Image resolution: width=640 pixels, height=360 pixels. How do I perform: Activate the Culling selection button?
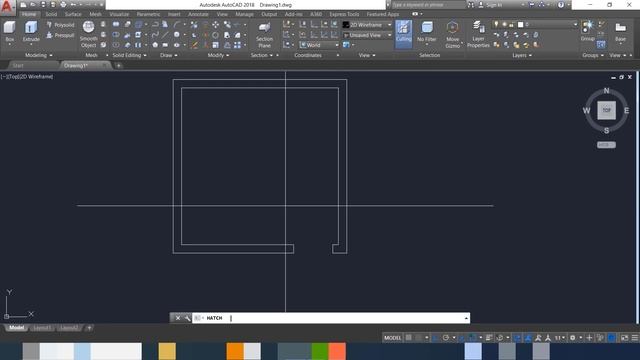(x=403, y=33)
